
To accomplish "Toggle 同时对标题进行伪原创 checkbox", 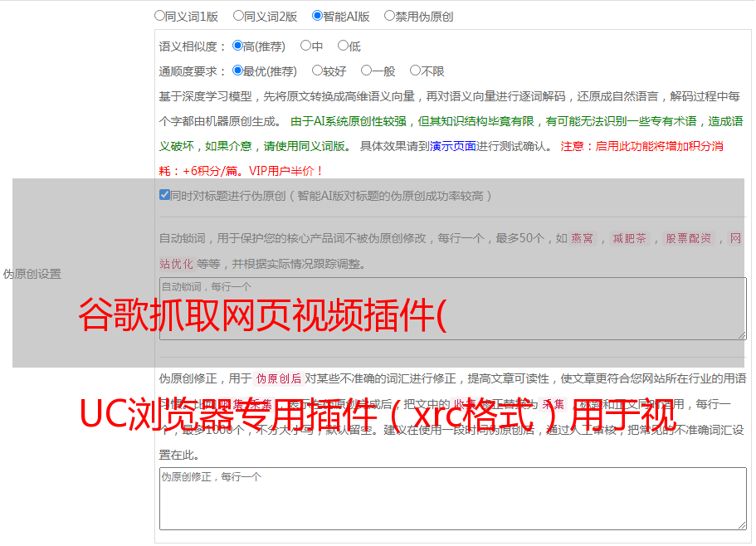I will click(x=164, y=195).
